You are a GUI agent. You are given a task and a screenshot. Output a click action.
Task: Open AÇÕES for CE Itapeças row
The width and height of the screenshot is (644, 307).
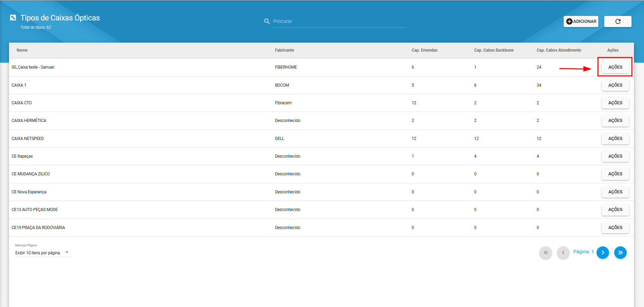click(x=615, y=156)
